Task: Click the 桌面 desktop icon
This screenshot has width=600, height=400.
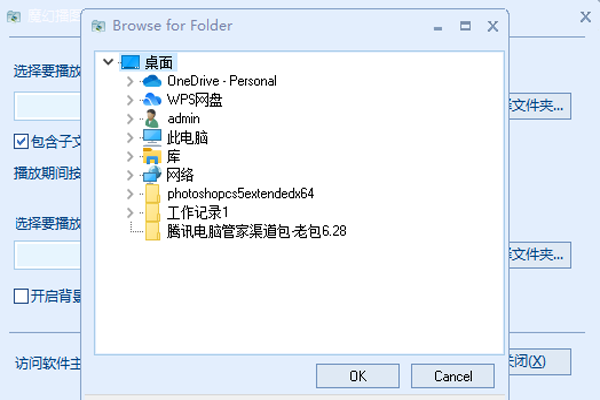Action: 130,62
